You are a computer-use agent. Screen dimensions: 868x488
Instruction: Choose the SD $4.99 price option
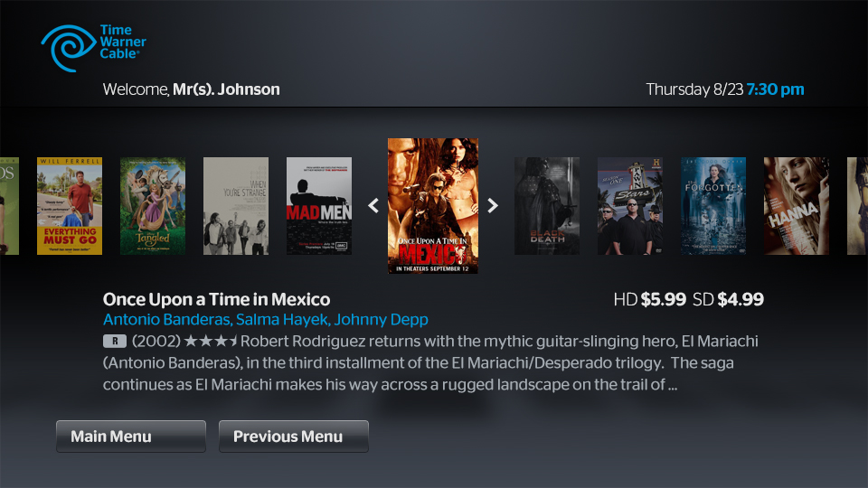[x=729, y=299]
